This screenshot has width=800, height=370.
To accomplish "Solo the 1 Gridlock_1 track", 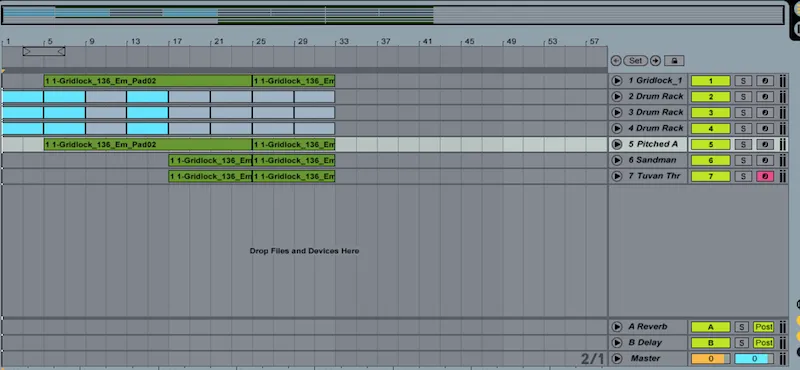I will click(x=743, y=81).
